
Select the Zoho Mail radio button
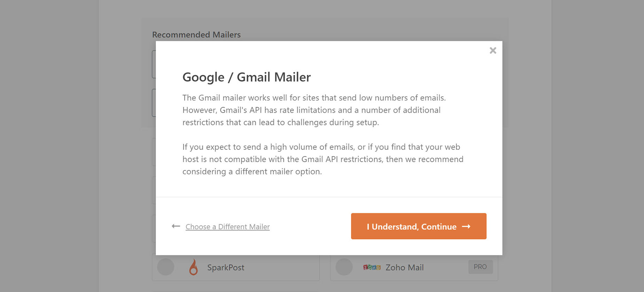[x=344, y=267]
